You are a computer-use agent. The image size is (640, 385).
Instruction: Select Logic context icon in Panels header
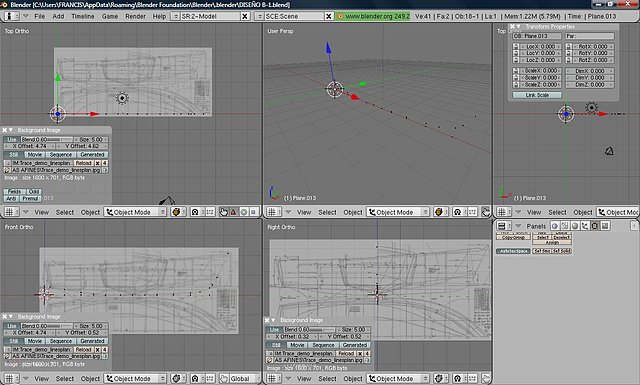tap(555, 226)
